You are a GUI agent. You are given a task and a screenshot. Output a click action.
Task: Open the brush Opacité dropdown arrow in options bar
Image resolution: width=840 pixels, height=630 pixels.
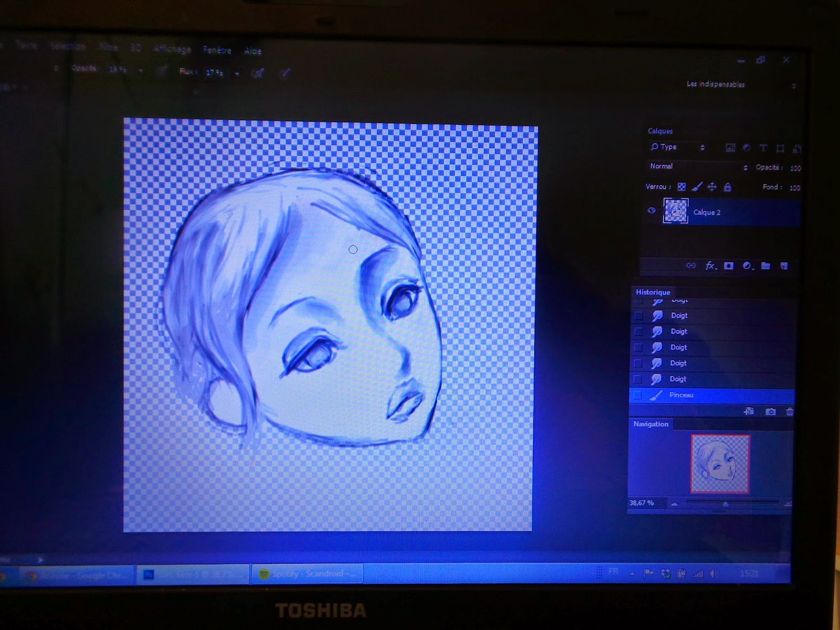tap(141, 70)
